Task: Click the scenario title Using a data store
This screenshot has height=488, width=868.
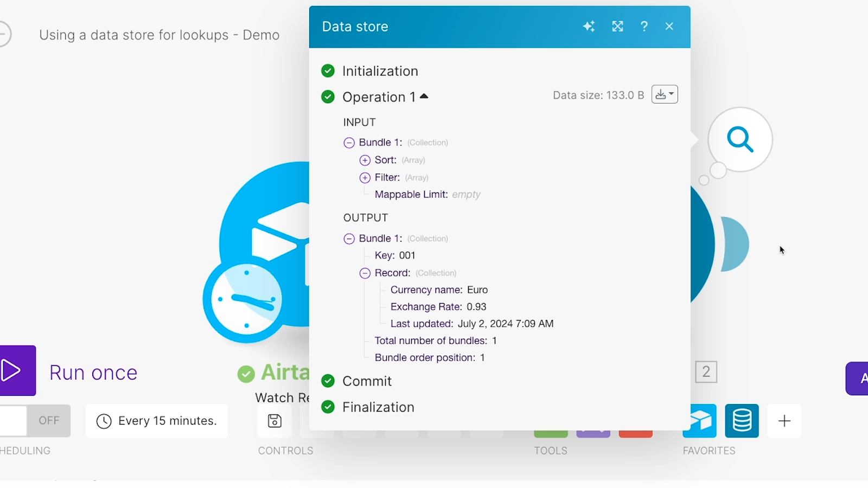Action: tap(159, 35)
